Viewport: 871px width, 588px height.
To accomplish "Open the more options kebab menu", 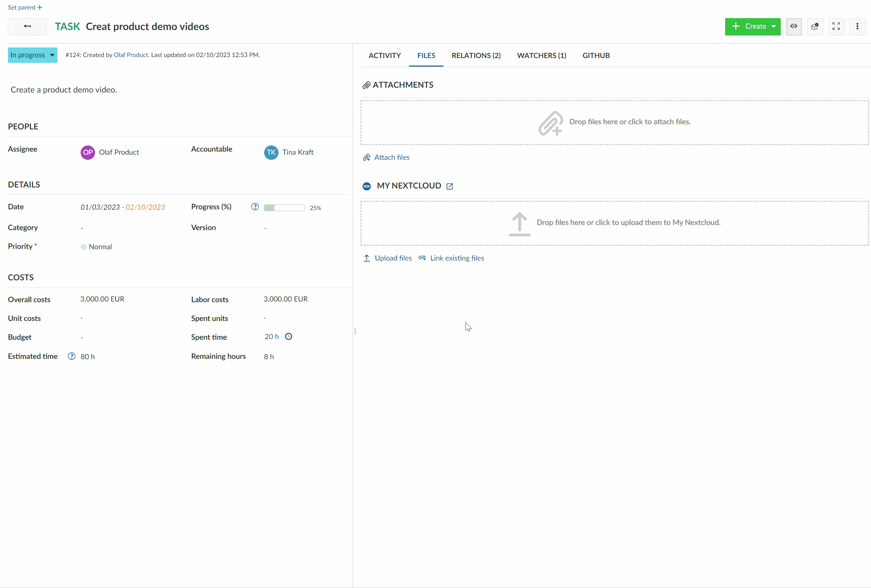I will (x=857, y=27).
